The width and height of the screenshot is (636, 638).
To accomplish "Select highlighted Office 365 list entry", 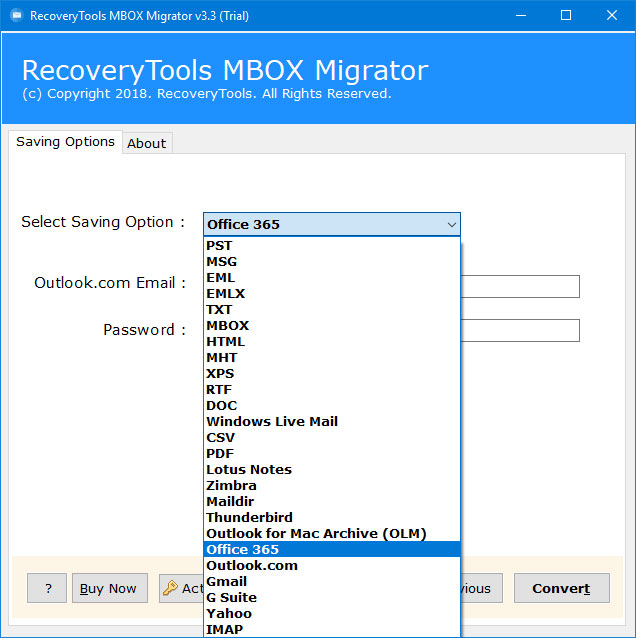I will tap(332, 550).
